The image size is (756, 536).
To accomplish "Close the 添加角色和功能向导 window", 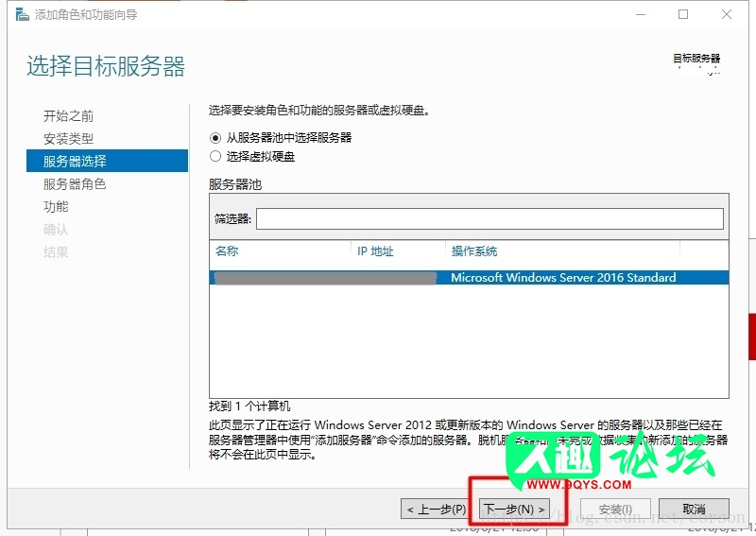I will pos(727,14).
